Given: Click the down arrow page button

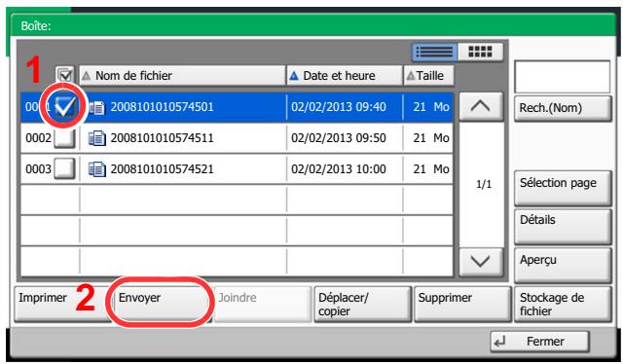Looking at the screenshot, I should 481,262.
